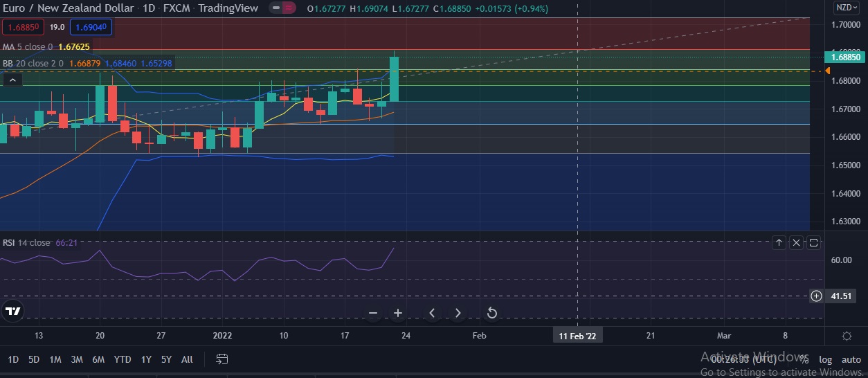Image resolution: width=868 pixels, height=378 pixels.
Task: Collapse the indicator legend
Action: click(x=12, y=80)
